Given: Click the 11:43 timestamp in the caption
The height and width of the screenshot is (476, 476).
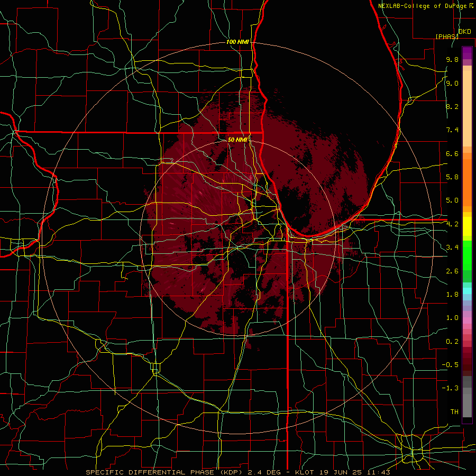Looking at the screenshot, I should coord(379,472).
